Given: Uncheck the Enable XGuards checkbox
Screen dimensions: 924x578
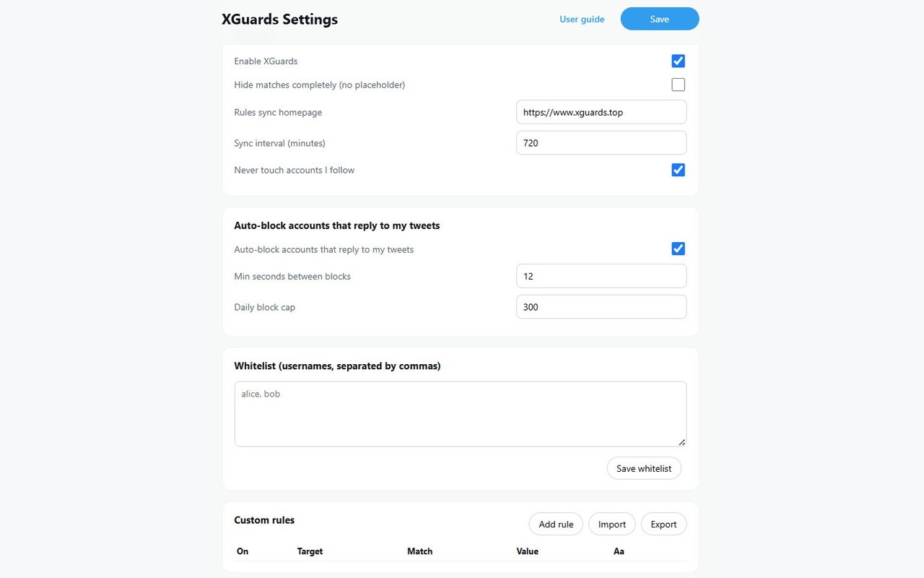Looking at the screenshot, I should point(678,61).
